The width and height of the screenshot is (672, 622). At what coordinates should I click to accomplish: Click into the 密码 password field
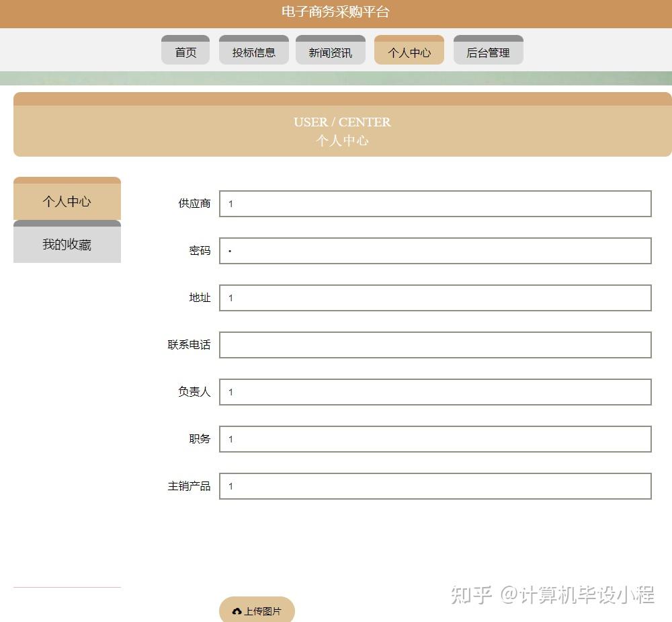click(x=435, y=251)
